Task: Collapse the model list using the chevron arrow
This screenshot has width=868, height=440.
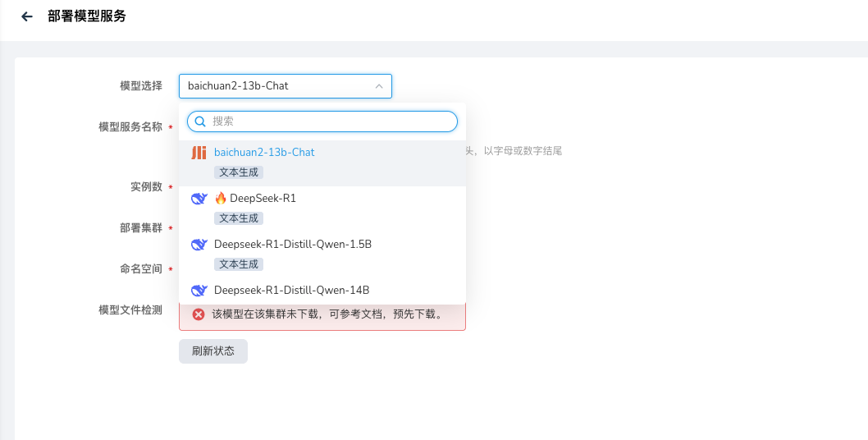Action: 379,86
